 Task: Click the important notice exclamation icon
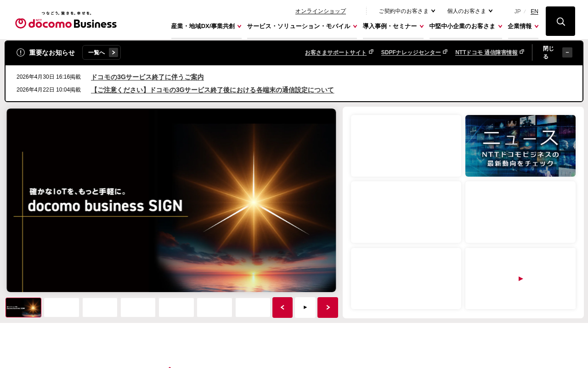click(21, 52)
